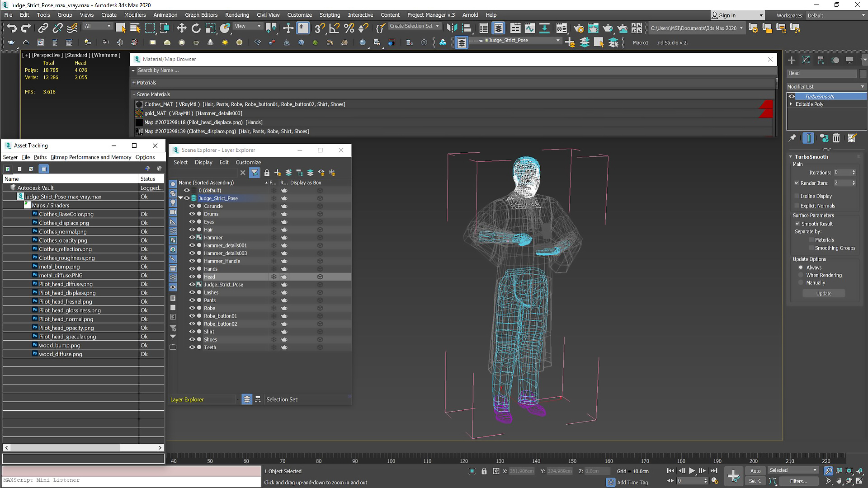
Task: Toggle the Percent Snap icon
Action: pos(349,28)
